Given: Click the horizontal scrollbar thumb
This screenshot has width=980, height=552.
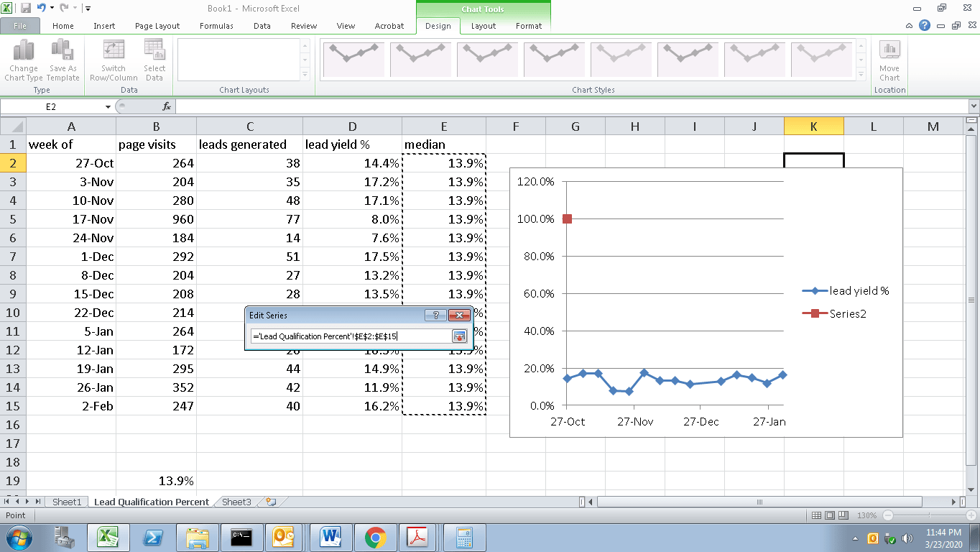Looking at the screenshot, I should tap(759, 502).
